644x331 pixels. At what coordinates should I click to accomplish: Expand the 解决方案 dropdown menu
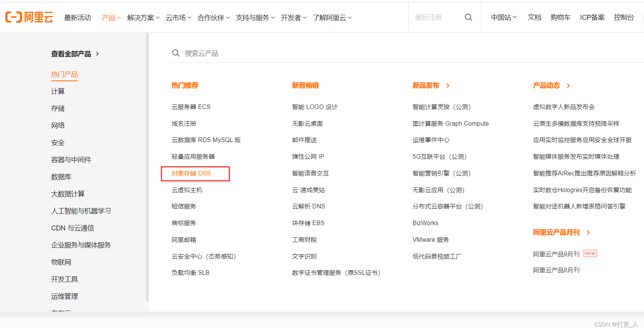143,18
